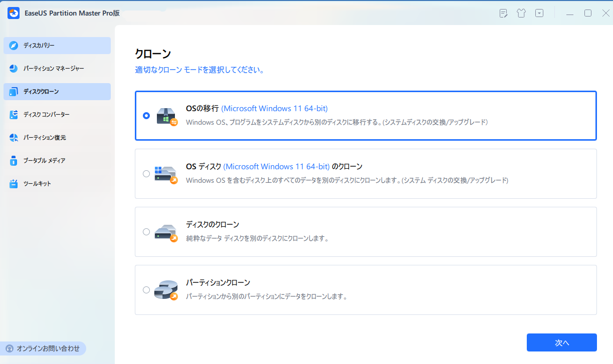Select the OSの移行 radio button
This screenshot has height=364, width=613.
[x=146, y=116]
